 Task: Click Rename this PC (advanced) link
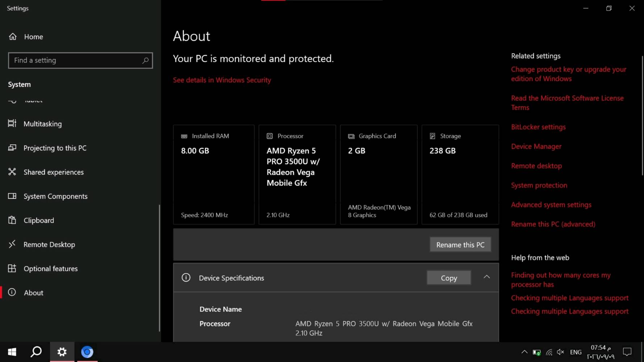553,224
